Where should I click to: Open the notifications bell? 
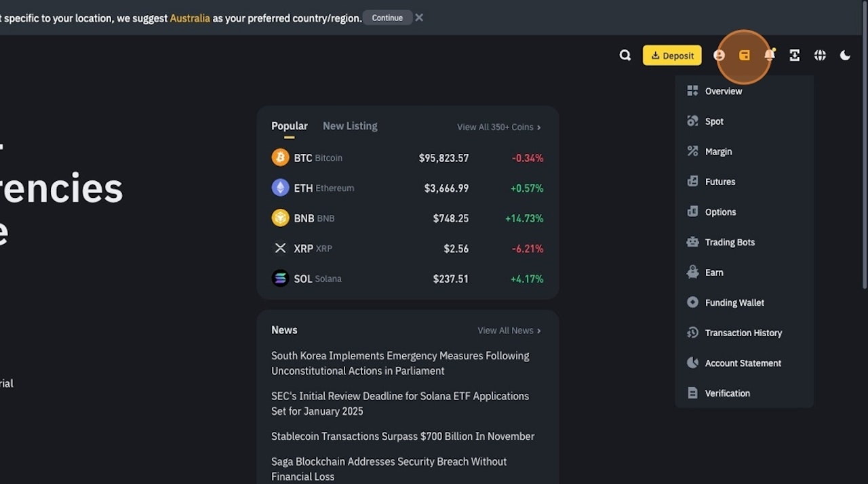tap(769, 55)
